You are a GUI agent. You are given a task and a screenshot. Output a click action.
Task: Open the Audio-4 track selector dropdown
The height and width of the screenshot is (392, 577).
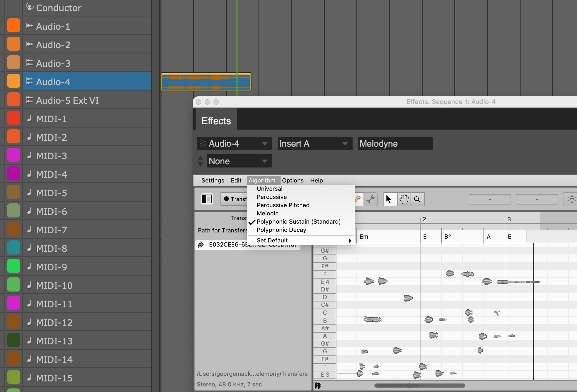(x=234, y=143)
